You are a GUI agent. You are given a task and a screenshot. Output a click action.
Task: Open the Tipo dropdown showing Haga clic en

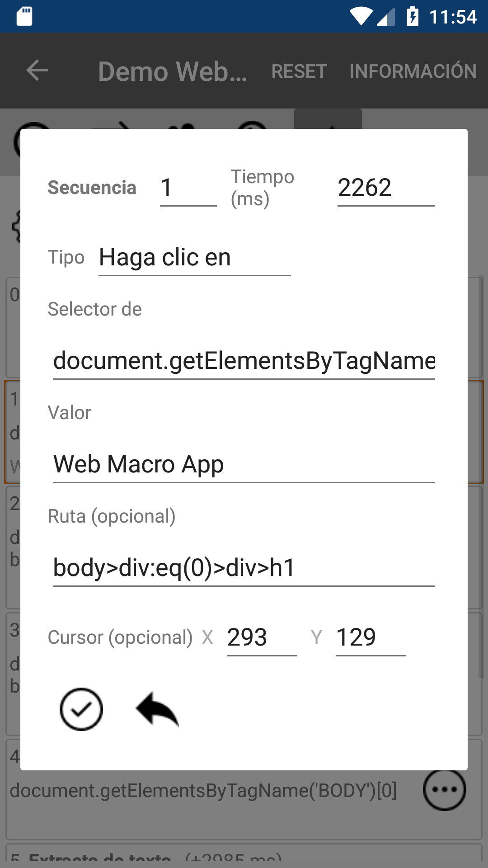(x=195, y=258)
